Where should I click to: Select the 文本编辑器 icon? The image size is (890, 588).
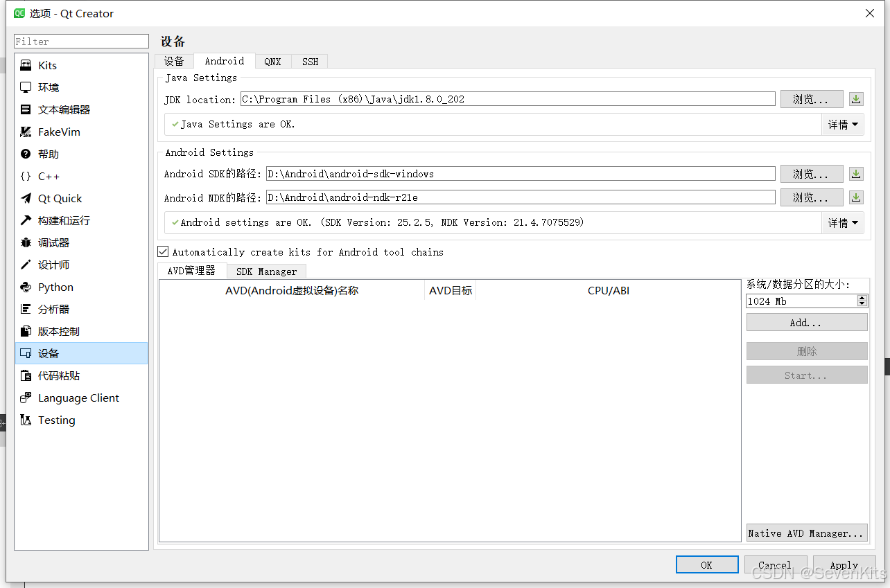pyautogui.click(x=26, y=109)
